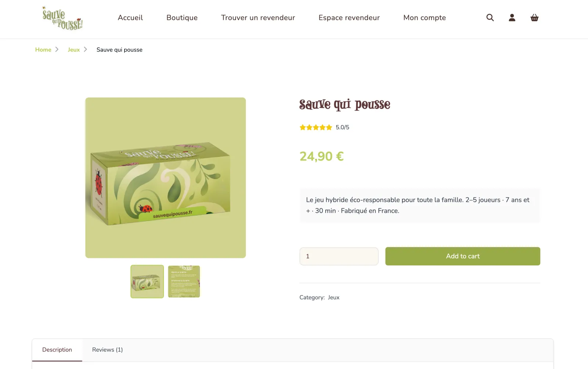Click chevron after Home breadcrumb
The height and width of the screenshot is (369, 588).
point(57,49)
